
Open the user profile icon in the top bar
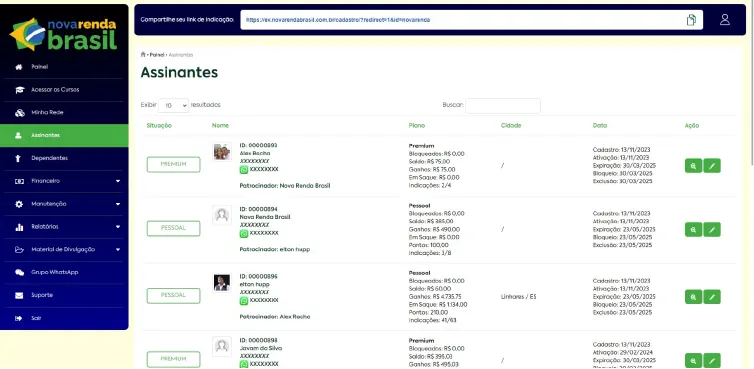tap(725, 20)
